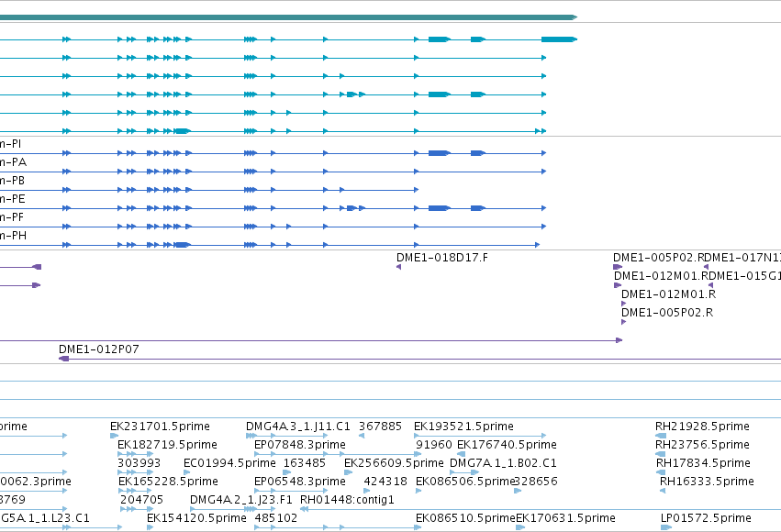
Task: Click the EK182719.5prime label
Action: click(x=167, y=445)
